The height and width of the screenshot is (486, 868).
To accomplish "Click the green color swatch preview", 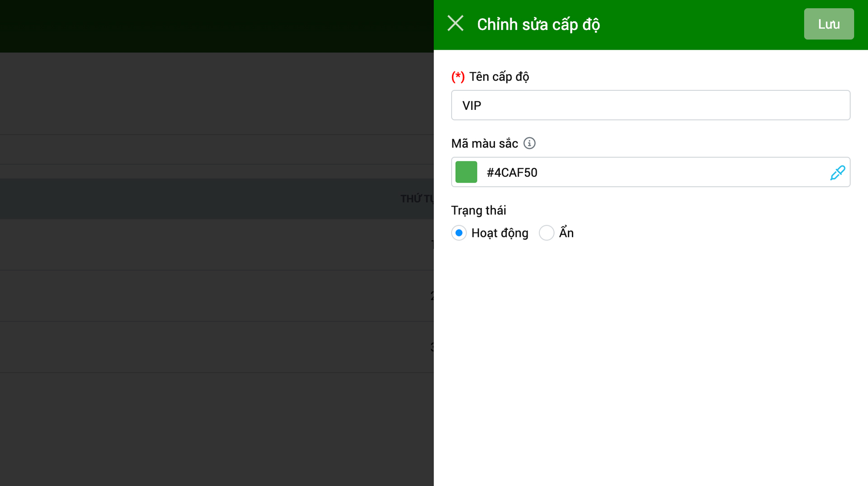I will tap(466, 172).
